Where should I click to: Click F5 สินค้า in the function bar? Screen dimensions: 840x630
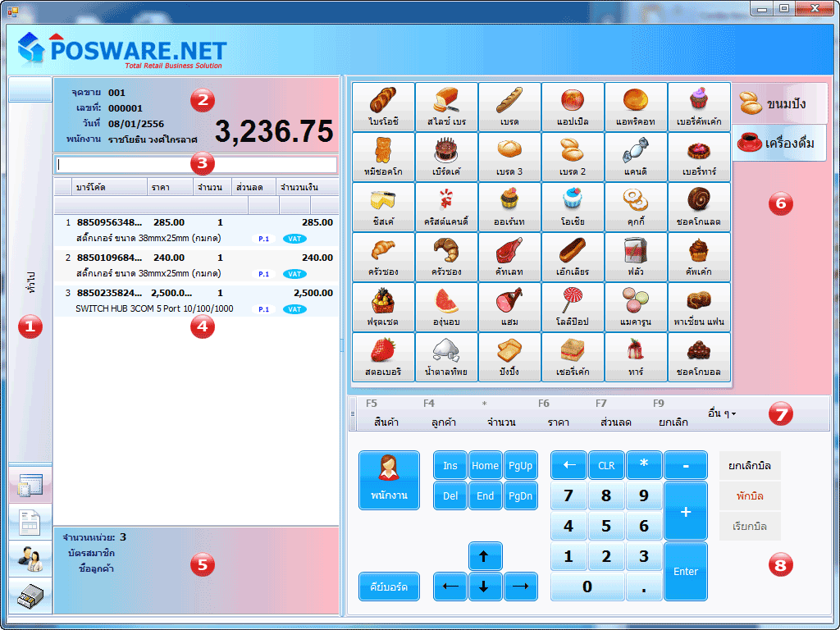click(386, 413)
